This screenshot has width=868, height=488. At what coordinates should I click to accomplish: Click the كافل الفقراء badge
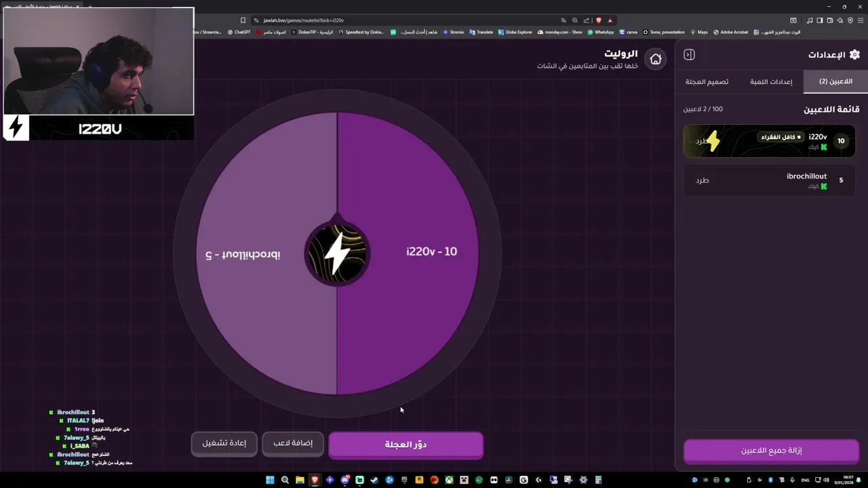pyautogui.click(x=781, y=137)
